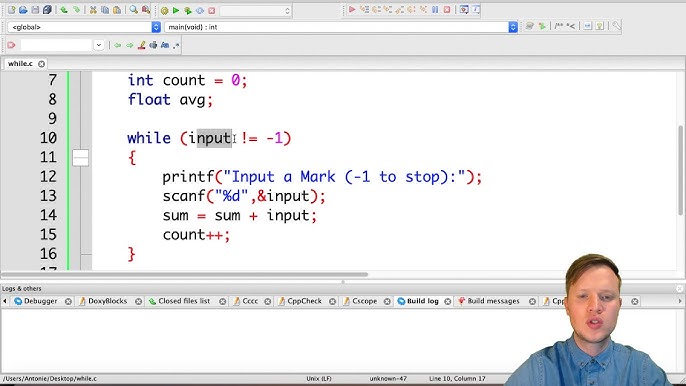Click the Build gear icon
The image size is (686, 386).
pos(164,10)
